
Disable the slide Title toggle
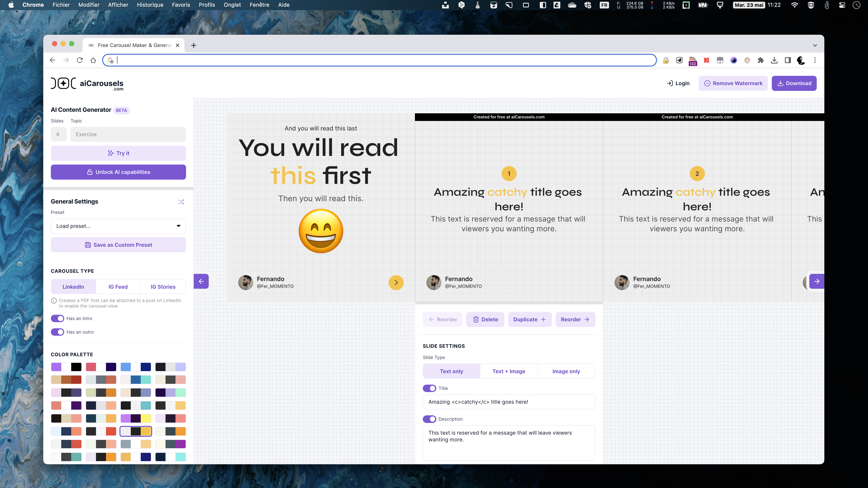pos(429,388)
